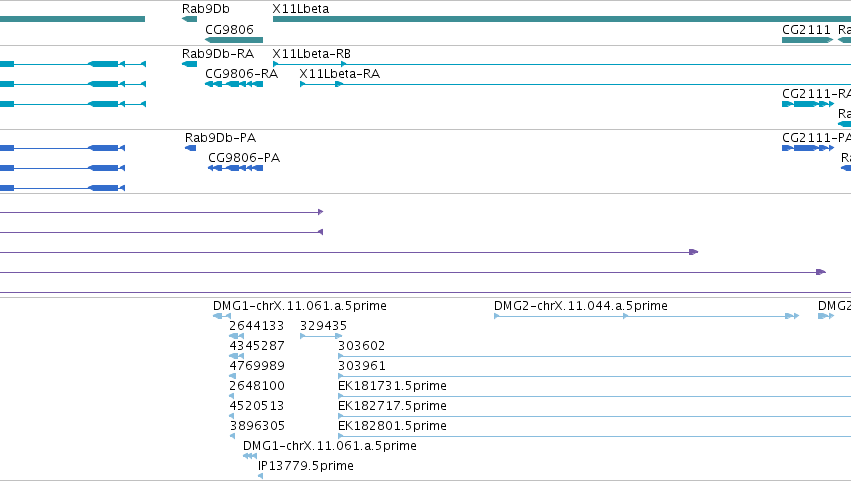This screenshot has width=851, height=481.
Task: Select X11Lbeta-RB transcript start arrow
Action: click(x=276, y=64)
